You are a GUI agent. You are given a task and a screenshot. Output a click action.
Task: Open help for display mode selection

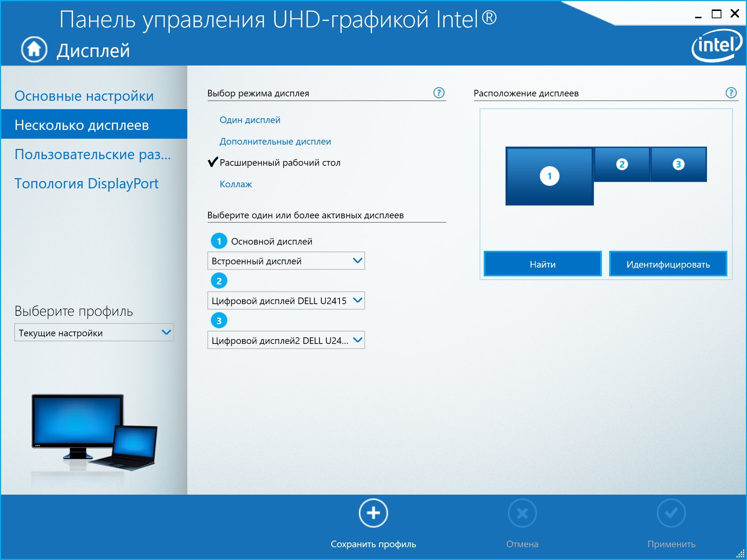click(439, 93)
